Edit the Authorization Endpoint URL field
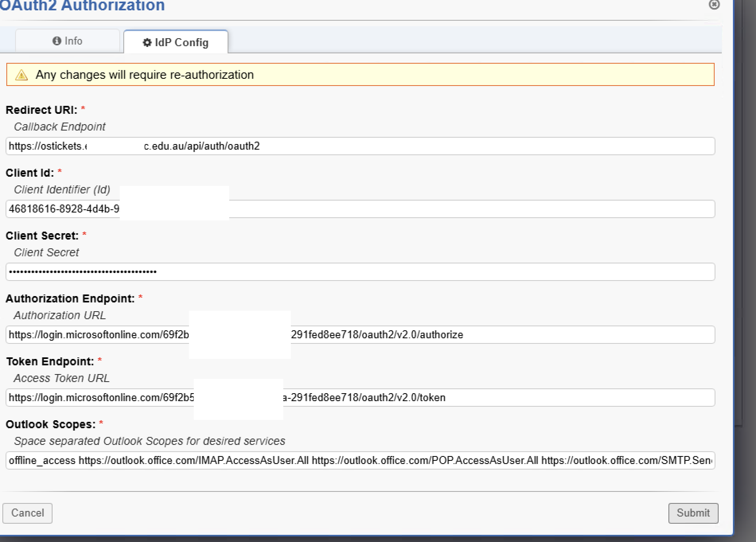Image resolution: width=756 pixels, height=542 pixels. [x=360, y=335]
